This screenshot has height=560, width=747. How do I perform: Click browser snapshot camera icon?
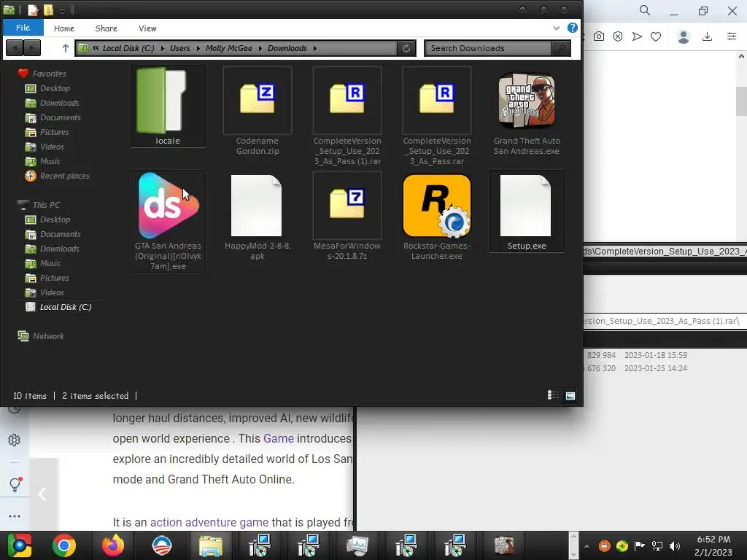click(599, 36)
